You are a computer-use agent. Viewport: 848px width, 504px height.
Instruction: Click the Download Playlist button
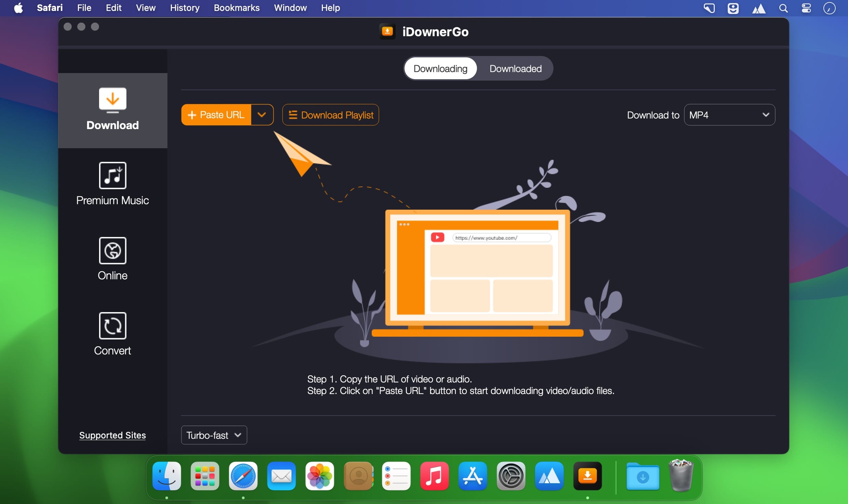tap(330, 115)
